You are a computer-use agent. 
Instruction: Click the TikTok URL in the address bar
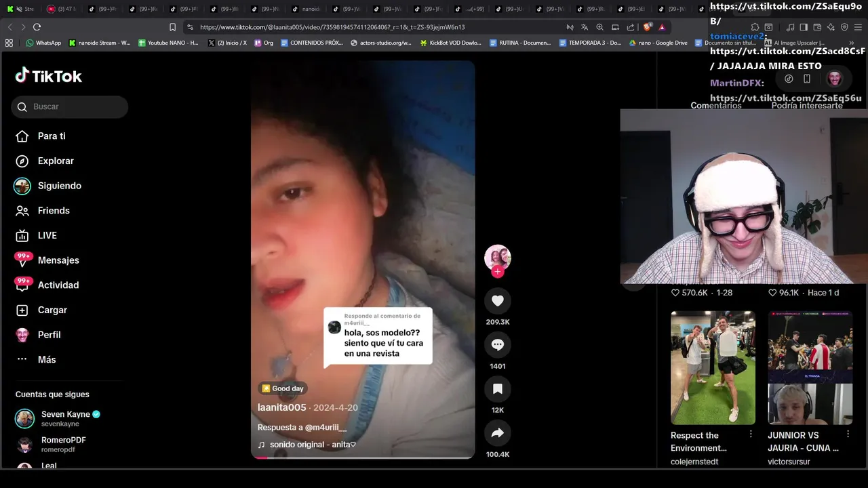coord(332,27)
